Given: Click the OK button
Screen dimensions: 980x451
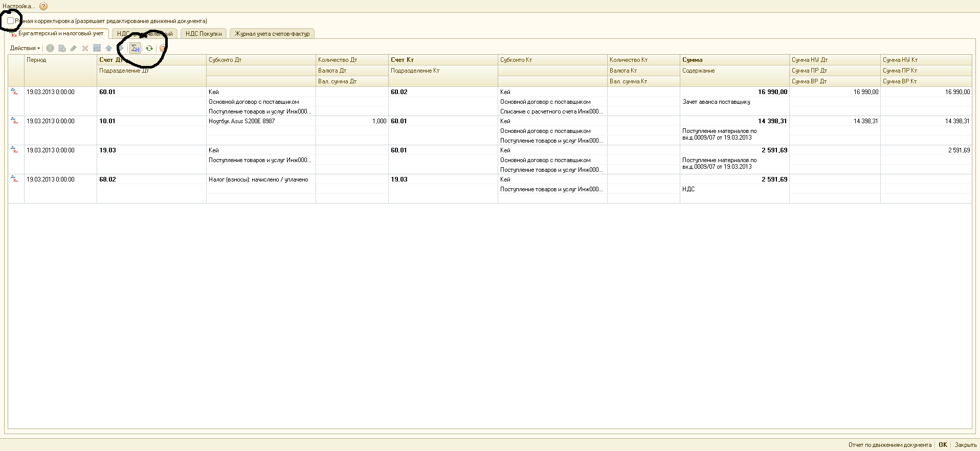Looking at the screenshot, I should click(943, 445).
